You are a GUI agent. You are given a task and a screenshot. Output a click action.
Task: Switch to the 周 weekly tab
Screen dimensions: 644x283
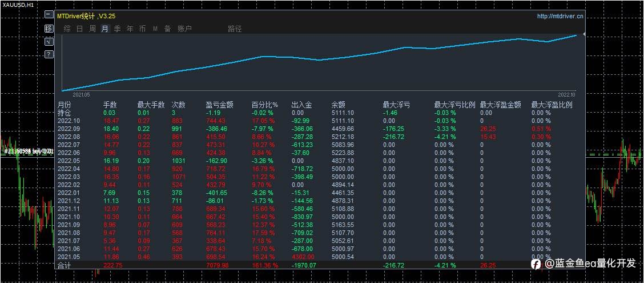[x=92, y=29]
